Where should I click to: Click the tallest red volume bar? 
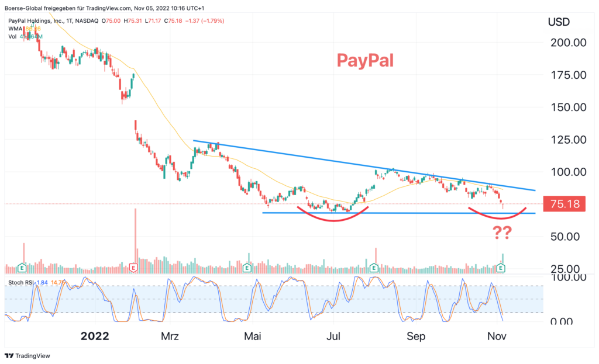click(135, 241)
